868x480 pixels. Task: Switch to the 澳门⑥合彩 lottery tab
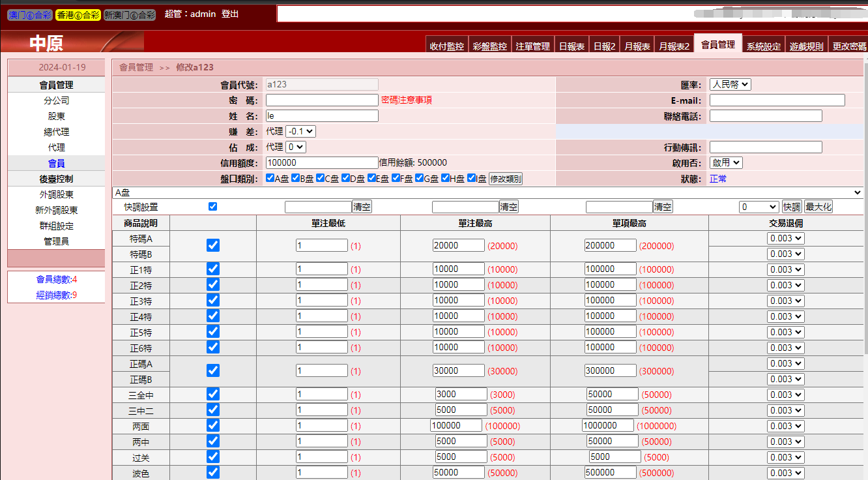[x=29, y=14]
